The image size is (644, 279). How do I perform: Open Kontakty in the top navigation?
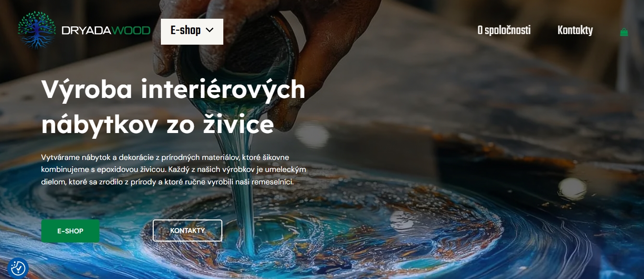[x=575, y=31]
